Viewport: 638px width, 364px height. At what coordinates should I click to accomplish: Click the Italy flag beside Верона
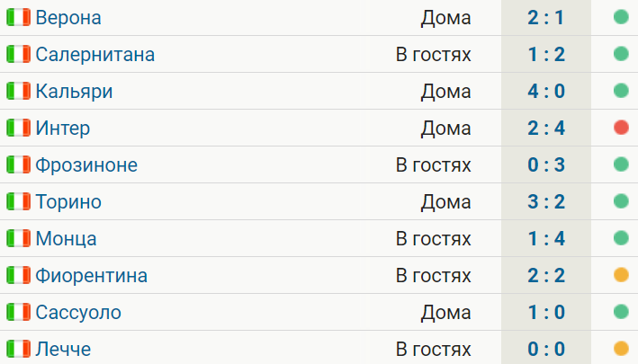tap(18, 17)
